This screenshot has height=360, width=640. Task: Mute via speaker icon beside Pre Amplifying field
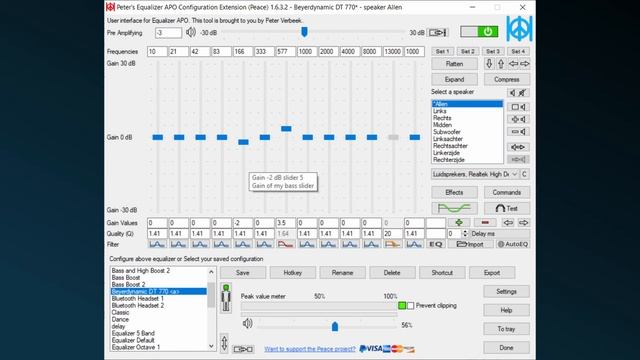coord(191,32)
